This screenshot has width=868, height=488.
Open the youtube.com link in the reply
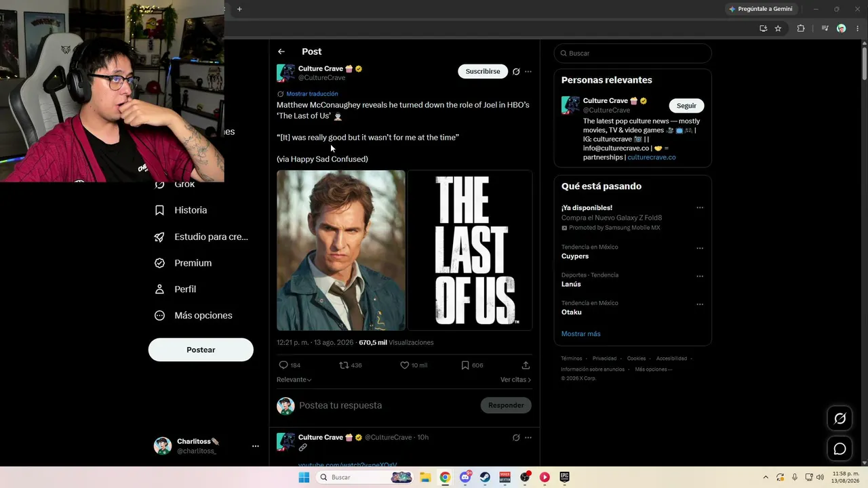tap(347, 464)
